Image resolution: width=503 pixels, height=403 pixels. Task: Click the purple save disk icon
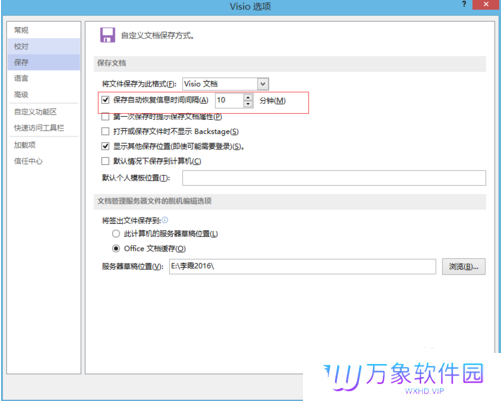(107, 35)
